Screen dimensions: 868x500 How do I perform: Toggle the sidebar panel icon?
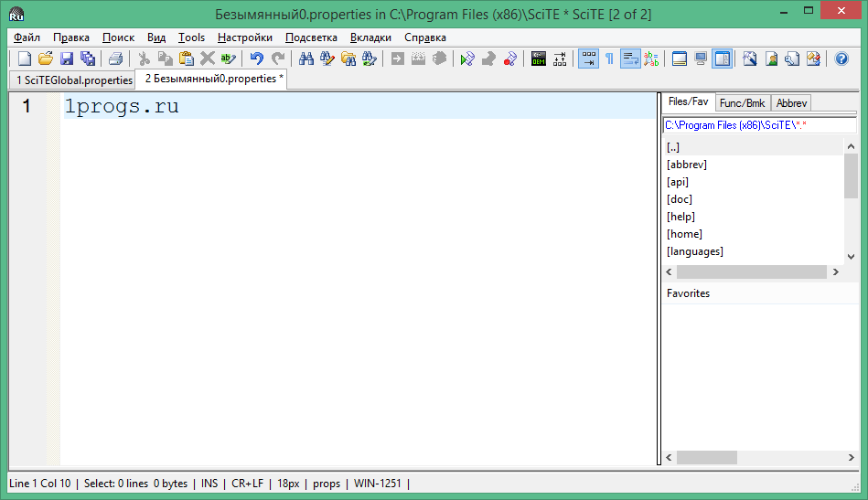click(723, 59)
